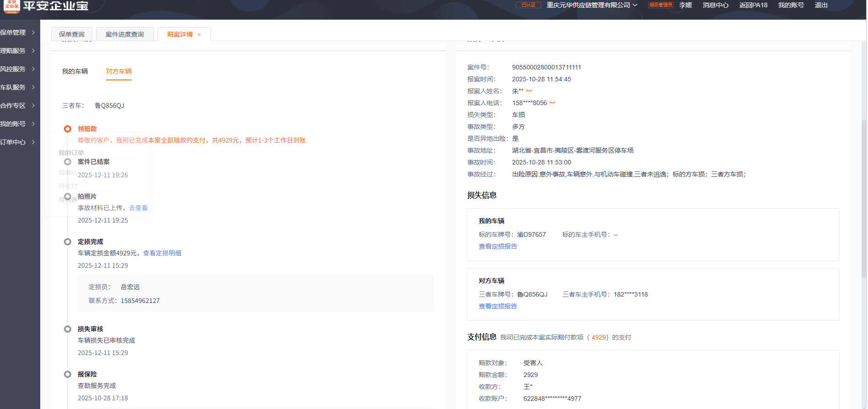Click 去查看 link for accident photos
868x409 pixels.
coord(138,208)
